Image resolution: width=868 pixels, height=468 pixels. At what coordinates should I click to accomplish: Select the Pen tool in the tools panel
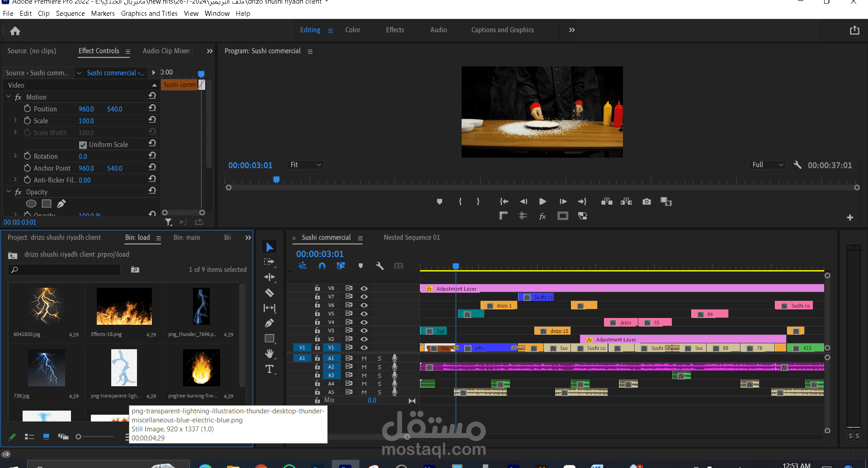pos(269,323)
